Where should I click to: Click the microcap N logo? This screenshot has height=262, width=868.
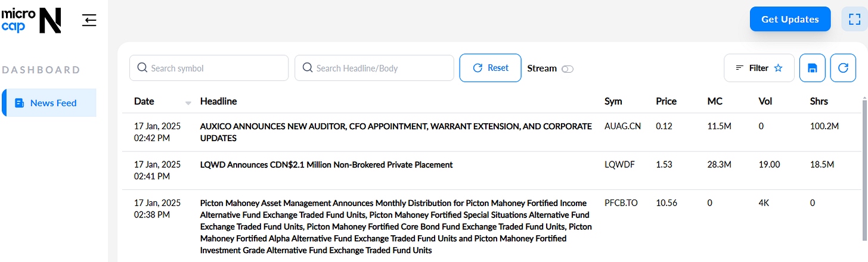click(x=31, y=19)
